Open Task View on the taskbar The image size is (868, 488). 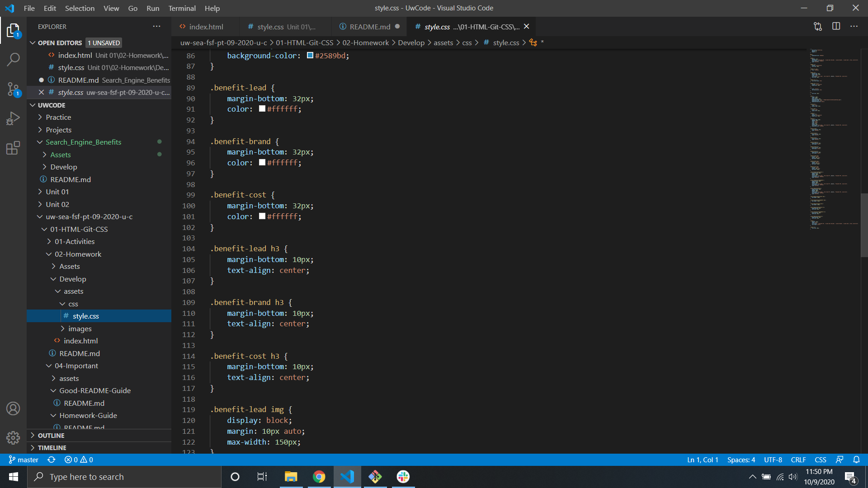point(262,477)
